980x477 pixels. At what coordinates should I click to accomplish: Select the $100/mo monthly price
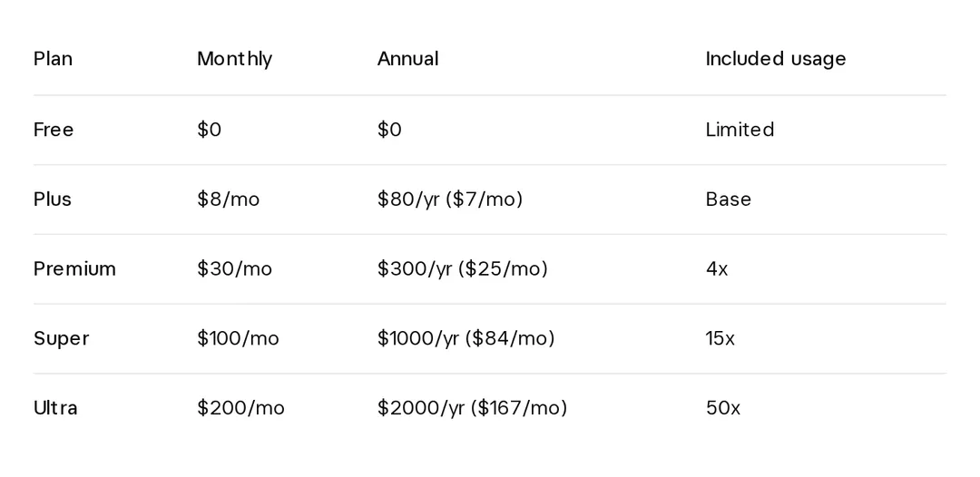pyautogui.click(x=238, y=338)
